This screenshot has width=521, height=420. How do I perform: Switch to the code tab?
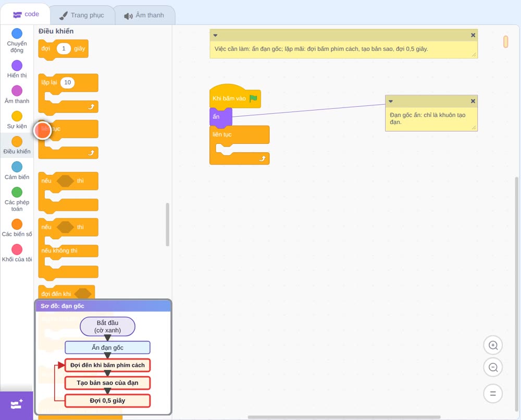(x=25, y=14)
